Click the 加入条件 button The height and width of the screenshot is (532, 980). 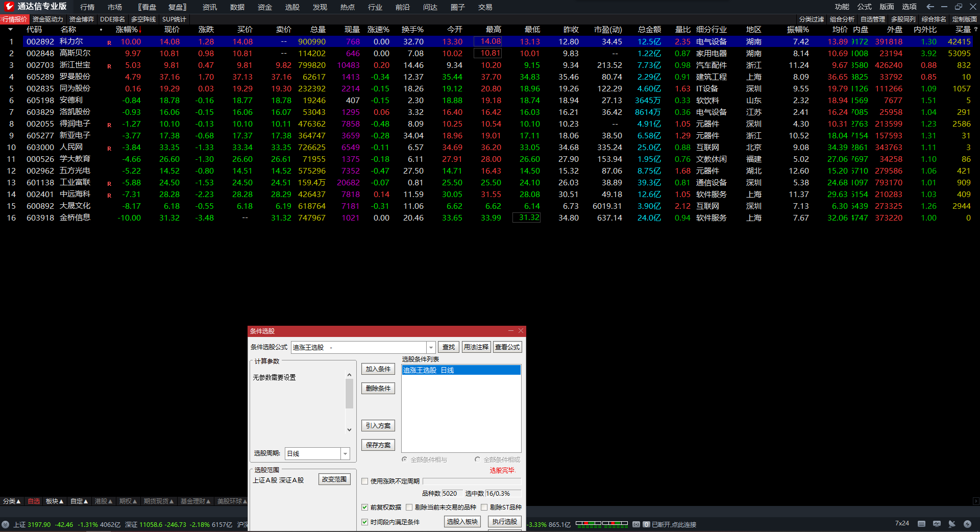coord(378,369)
